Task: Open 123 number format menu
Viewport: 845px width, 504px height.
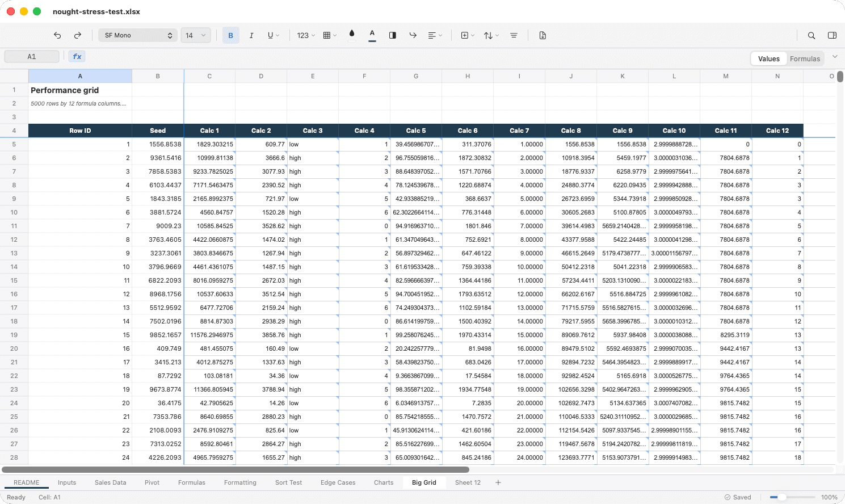Action: coord(306,35)
